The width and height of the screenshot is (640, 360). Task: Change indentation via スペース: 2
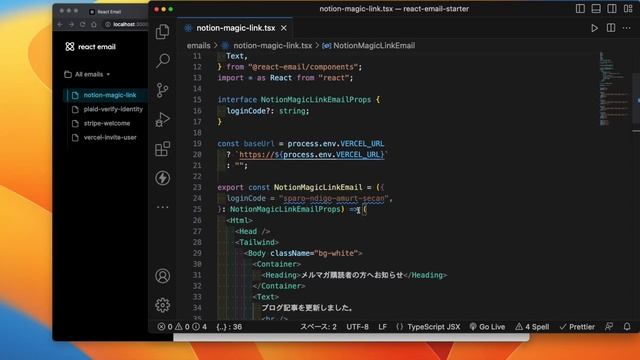(x=318, y=327)
